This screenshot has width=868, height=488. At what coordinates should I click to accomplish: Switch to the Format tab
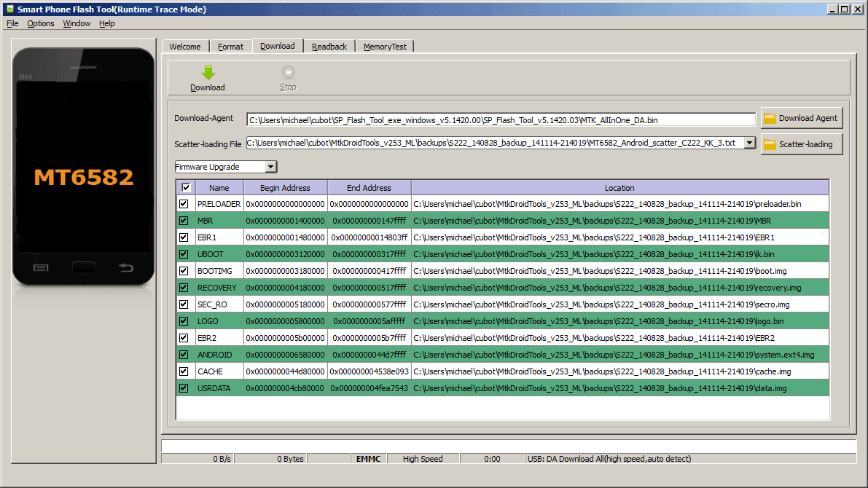tap(230, 47)
